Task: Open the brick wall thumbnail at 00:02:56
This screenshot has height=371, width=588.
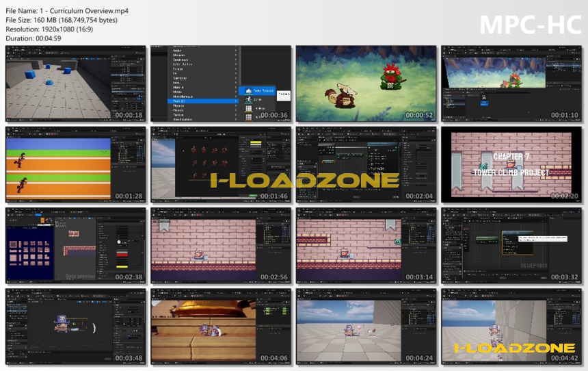Action: [x=221, y=246]
